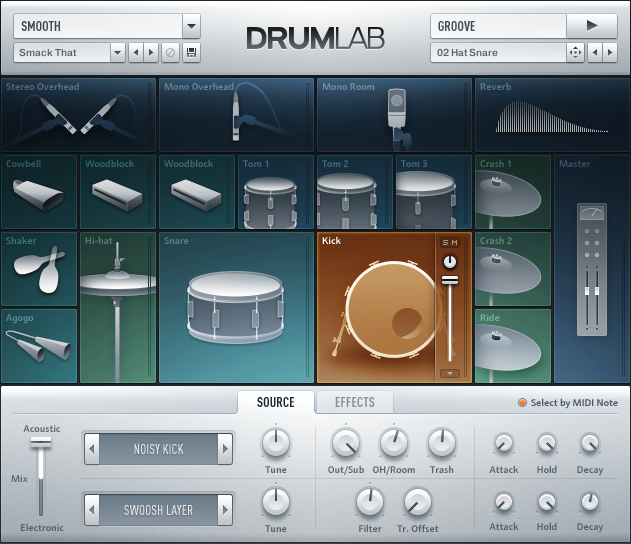Viewport: 631px width, 544px height.
Task: Switch to the EFFECTS tab
Action: click(354, 402)
